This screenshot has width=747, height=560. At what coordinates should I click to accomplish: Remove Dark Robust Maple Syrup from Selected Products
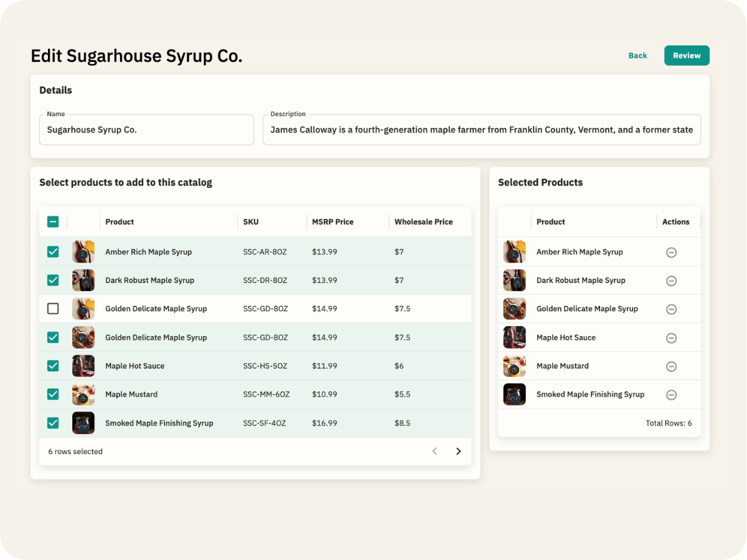coord(671,281)
